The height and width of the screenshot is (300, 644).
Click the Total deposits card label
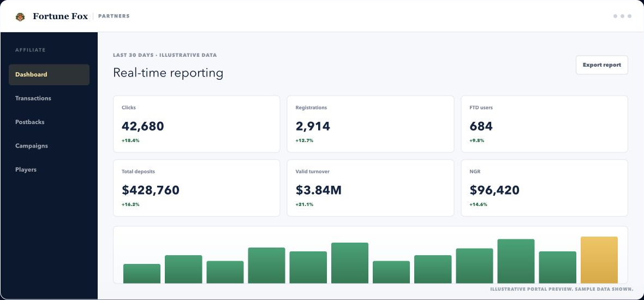(x=139, y=172)
